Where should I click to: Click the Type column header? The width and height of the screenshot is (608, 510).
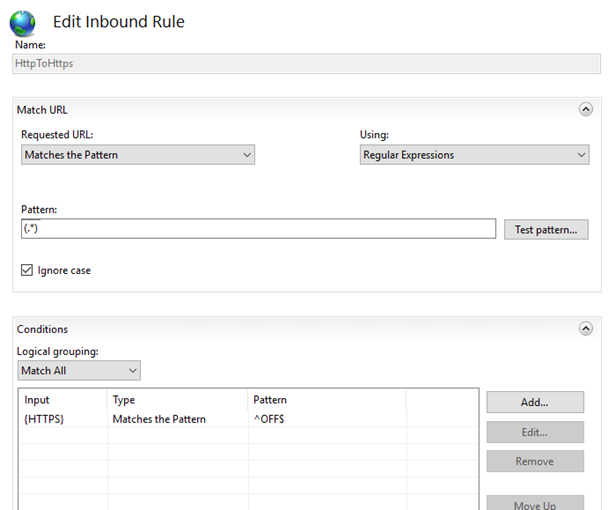point(178,400)
